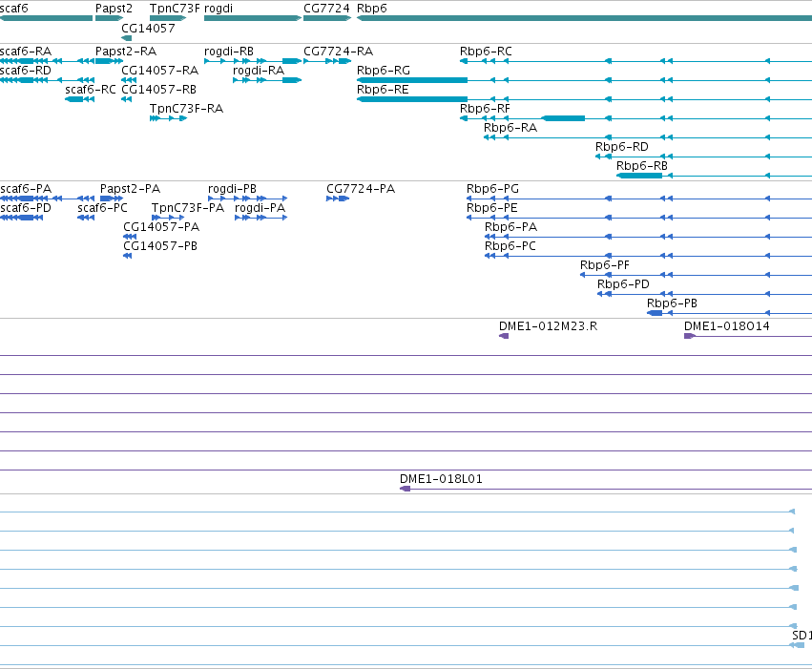Open the Rbp6-RE transcript label
Viewport: 812px width, 669px height.
click(383, 89)
